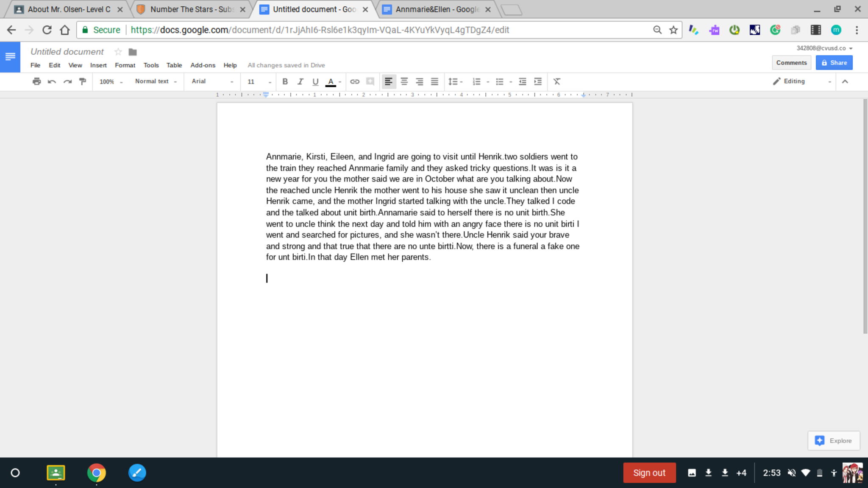
Task: Click the clear formatting icon
Action: point(556,81)
